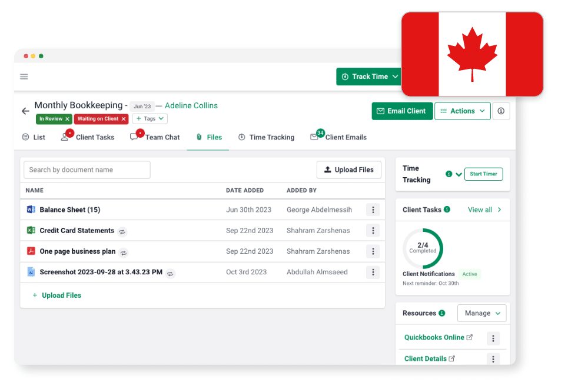568x392 pixels.
Task: Open options menu for Balance Sheet row
Action: pos(373,210)
